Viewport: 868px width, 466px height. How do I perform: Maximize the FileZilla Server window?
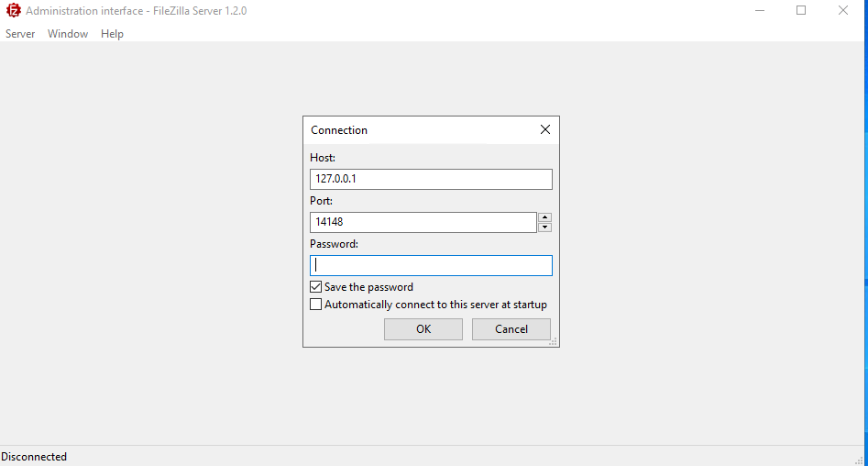(801, 11)
